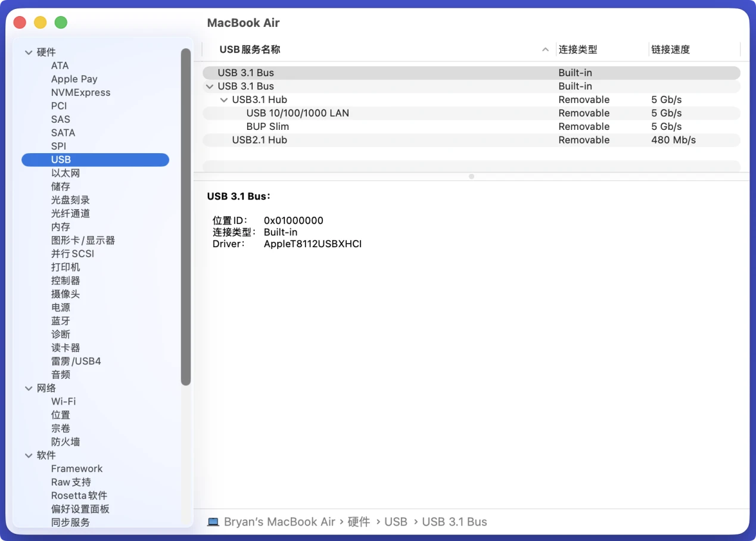Click the laptop icon in path bar

point(213,522)
